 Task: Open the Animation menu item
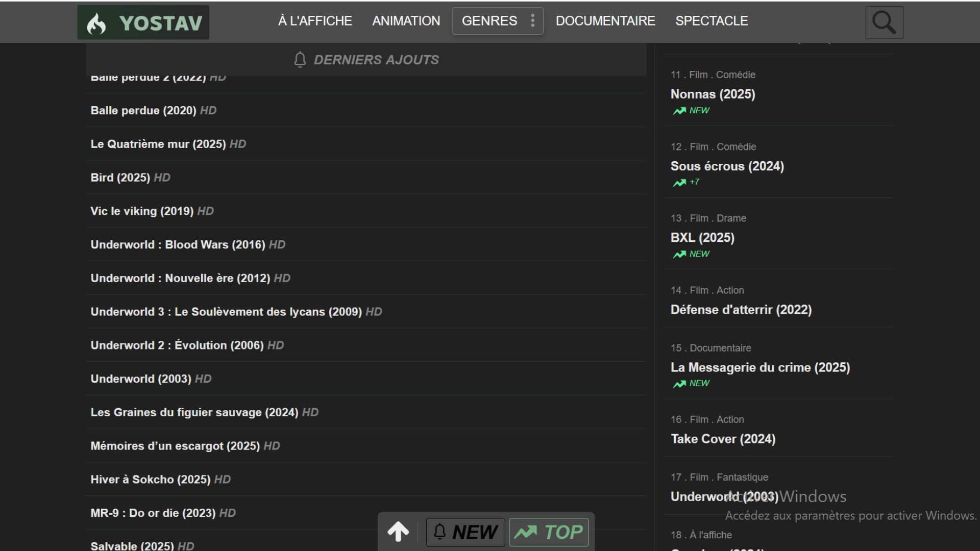406,21
